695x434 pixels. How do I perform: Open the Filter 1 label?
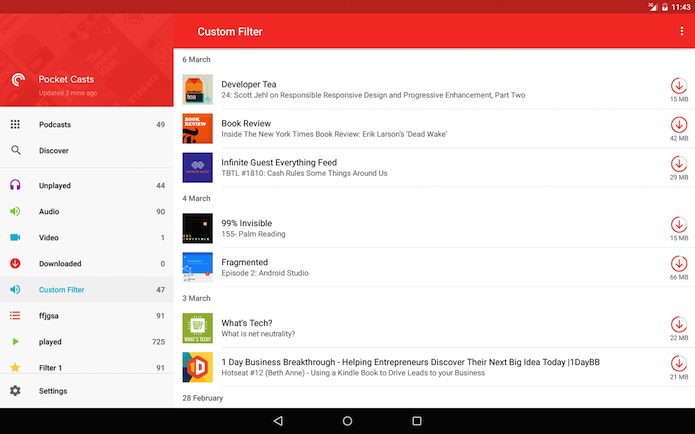tap(50, 368)
